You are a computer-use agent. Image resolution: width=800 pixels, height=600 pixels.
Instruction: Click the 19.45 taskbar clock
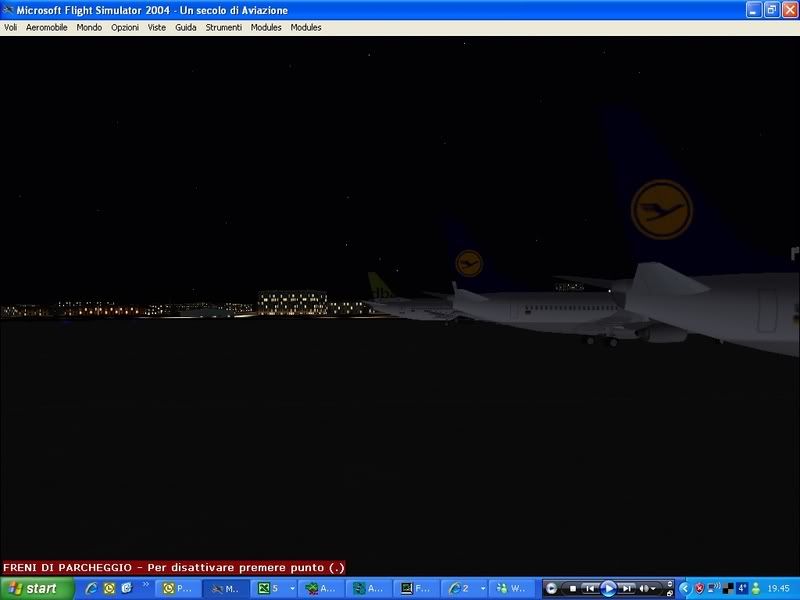tap(779, 589)
